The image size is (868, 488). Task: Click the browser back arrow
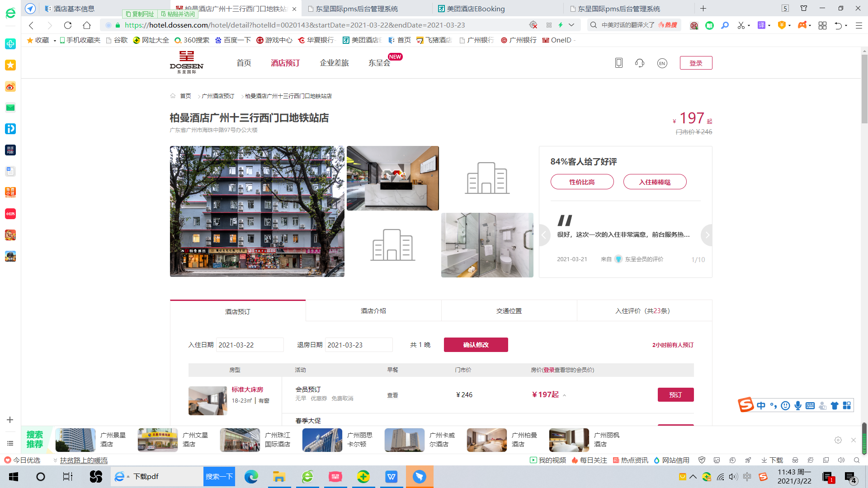coord(31,25)
